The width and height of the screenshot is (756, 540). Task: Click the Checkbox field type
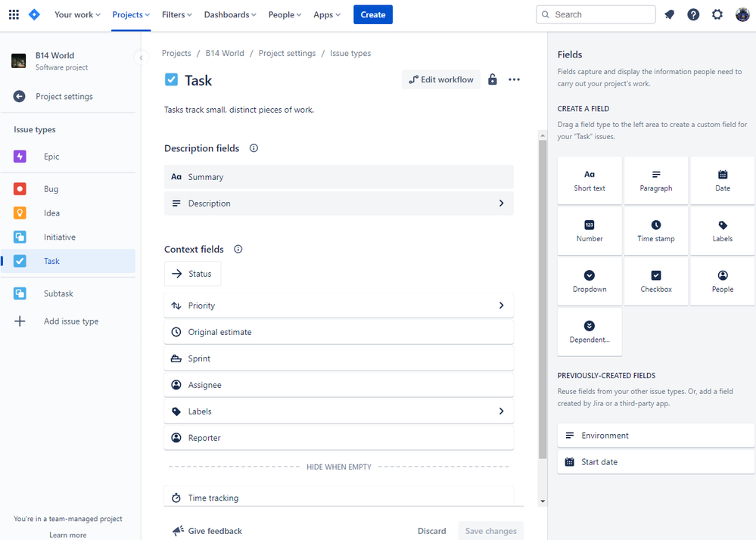click(x=655, y=282)
